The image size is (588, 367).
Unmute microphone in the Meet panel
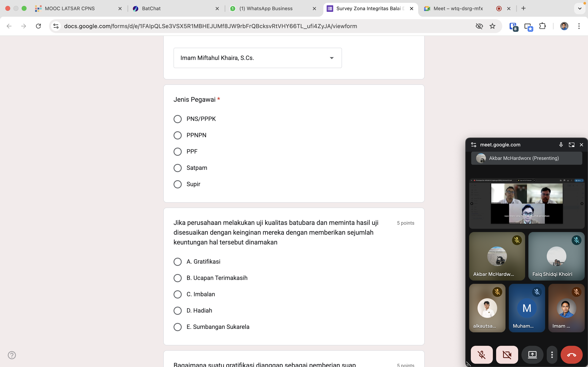[482, 355]
